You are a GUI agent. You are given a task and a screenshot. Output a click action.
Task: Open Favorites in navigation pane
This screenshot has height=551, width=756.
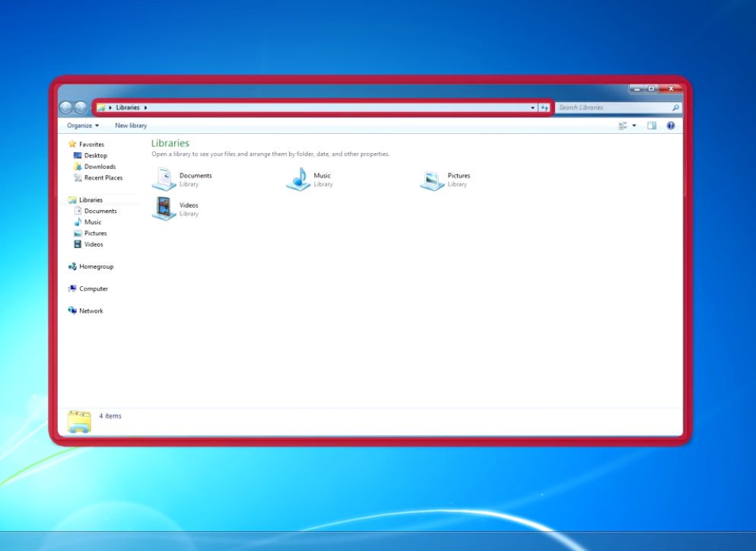(91, 145)
